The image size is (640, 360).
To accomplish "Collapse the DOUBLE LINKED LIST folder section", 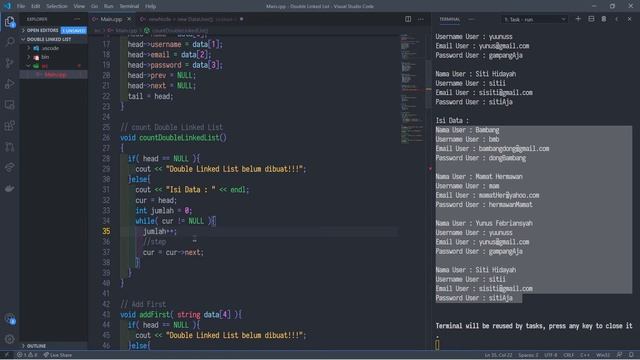I will pyautogui.click(x=49, y=39).
